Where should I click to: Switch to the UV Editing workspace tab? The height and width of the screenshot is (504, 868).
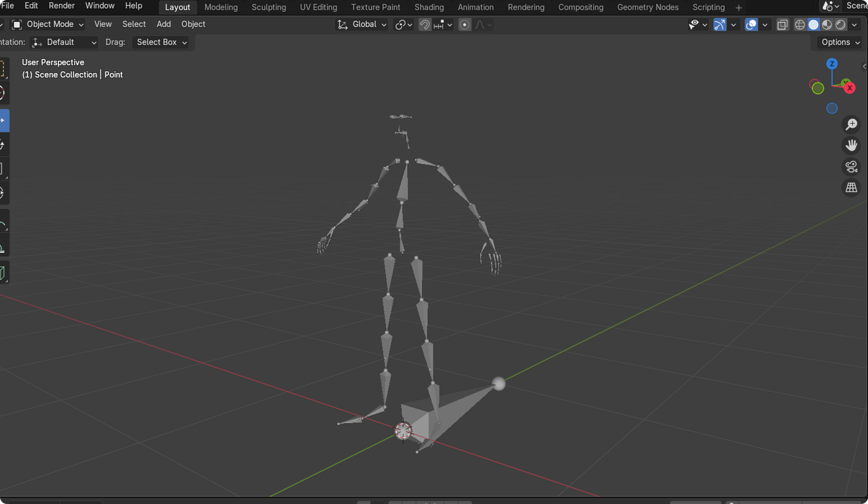pyautogui.click(x=318, y=8)
